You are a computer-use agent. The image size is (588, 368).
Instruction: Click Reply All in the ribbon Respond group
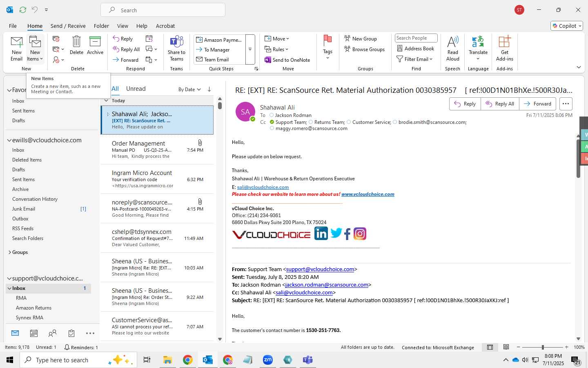[x=126, y=49]
